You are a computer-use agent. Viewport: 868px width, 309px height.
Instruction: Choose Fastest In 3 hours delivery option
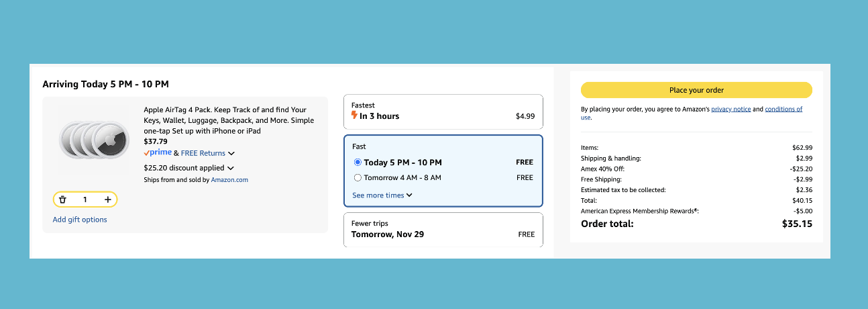443,112
